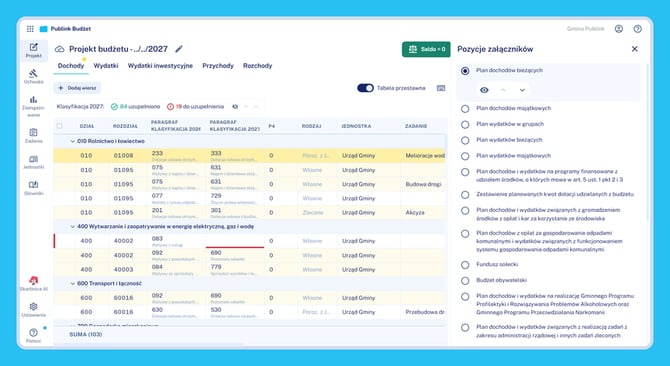Sort by ROZDZIAŁ column header
The width and height of the screenshot is (670, 366).
(125, 126)
